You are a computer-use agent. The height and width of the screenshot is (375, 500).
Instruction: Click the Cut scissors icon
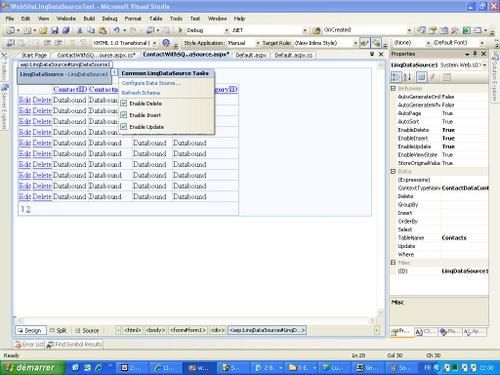point(80,30)
